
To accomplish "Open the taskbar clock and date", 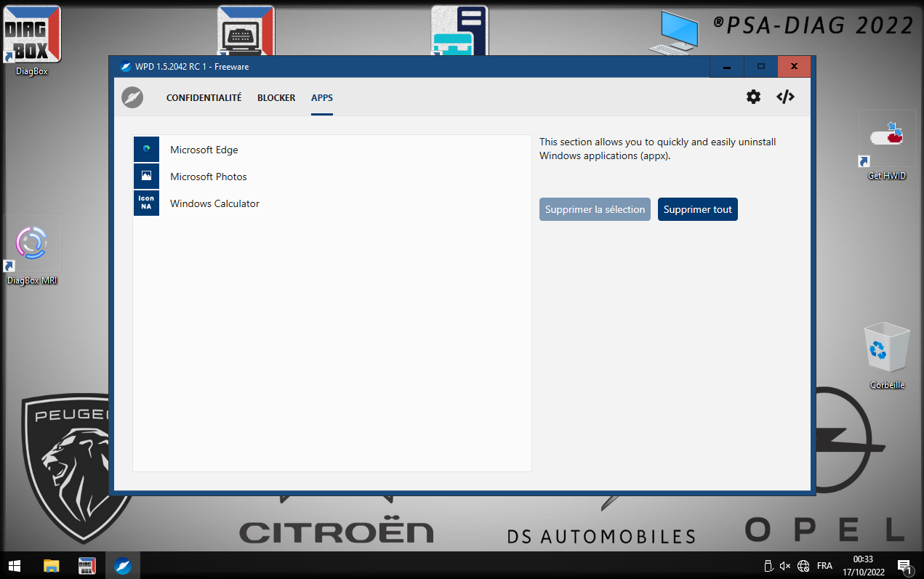I will (864, 565).
